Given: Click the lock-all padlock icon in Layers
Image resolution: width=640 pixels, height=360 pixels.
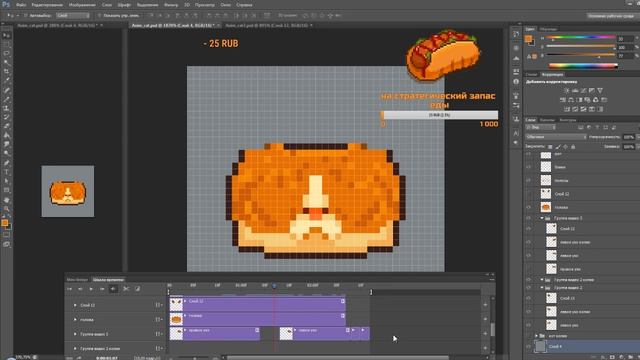Looking at the screenshot, I should click(x=573, y=147).
